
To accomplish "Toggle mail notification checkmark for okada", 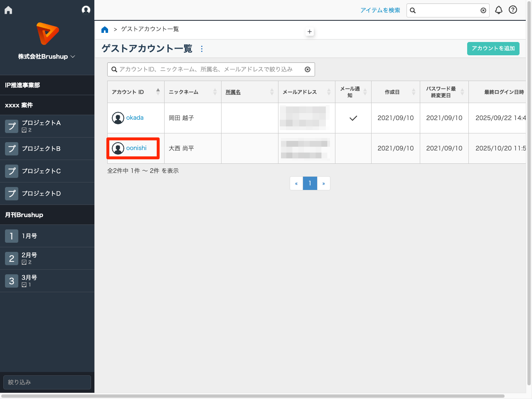I will click(353, 118).
